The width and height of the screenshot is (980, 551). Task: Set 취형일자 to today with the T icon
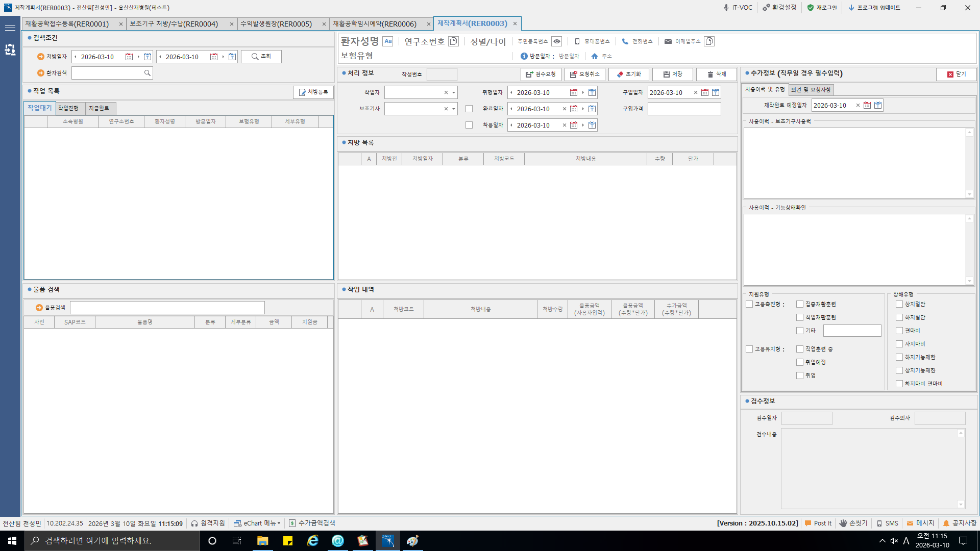coord(592,92)
